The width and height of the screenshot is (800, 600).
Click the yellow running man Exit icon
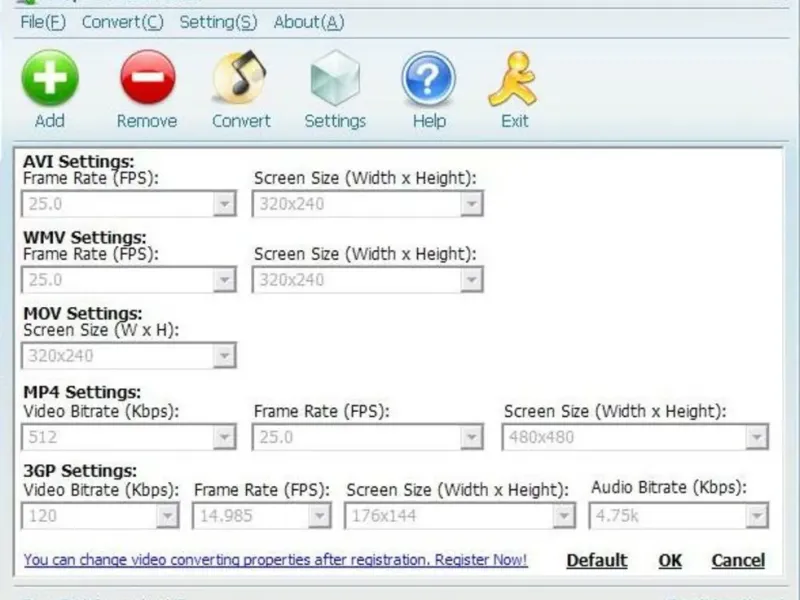coord(513,79)
